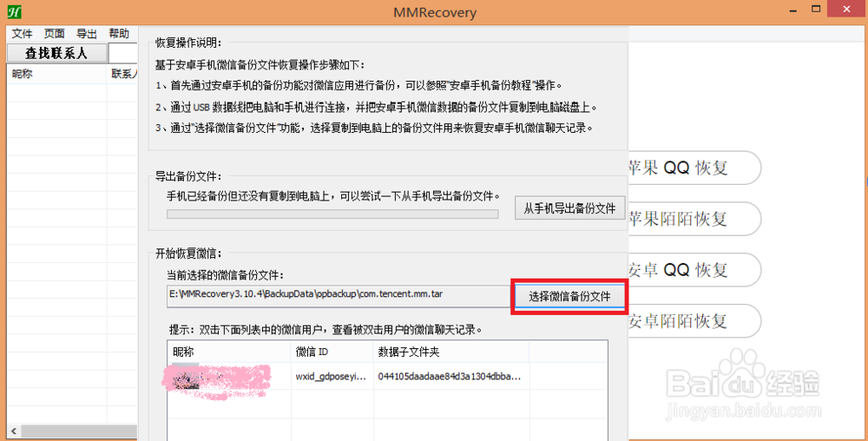Click 微信 ID column header
This screenshot has width=868, height=441.
(332, 352)
